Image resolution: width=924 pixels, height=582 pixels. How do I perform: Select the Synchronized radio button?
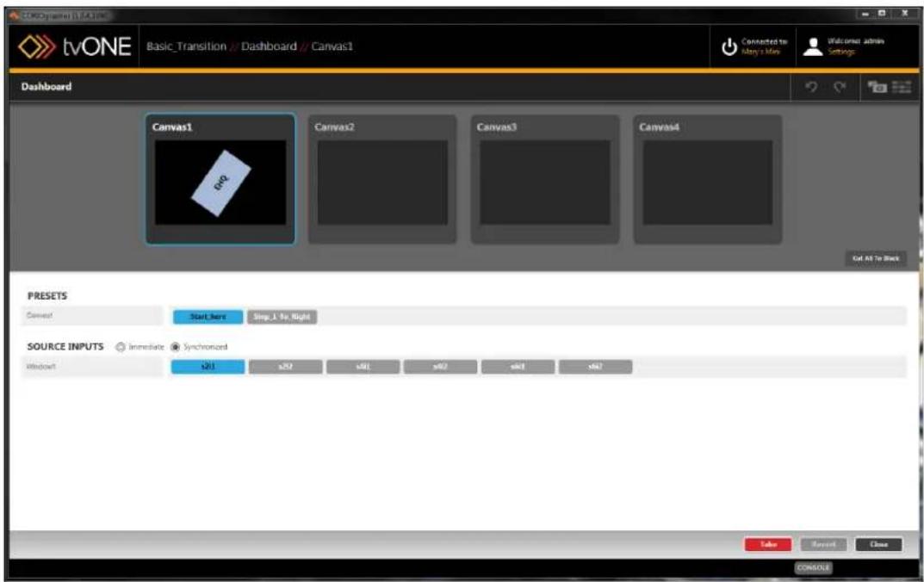click(x=175, y=347)
